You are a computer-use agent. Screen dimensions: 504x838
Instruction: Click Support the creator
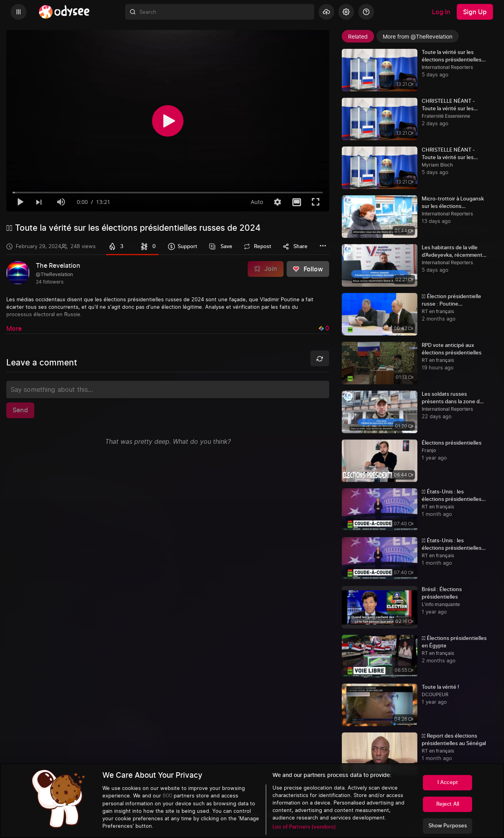point(182,247)
